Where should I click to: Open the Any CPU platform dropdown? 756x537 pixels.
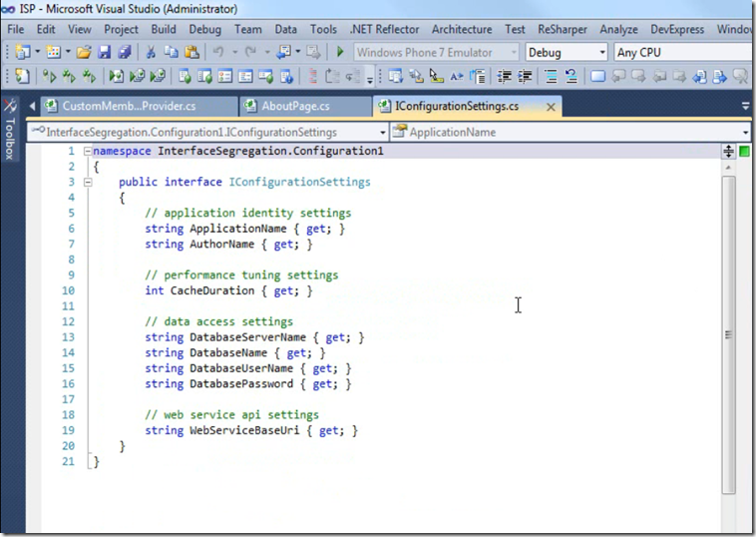coord(684,52)
